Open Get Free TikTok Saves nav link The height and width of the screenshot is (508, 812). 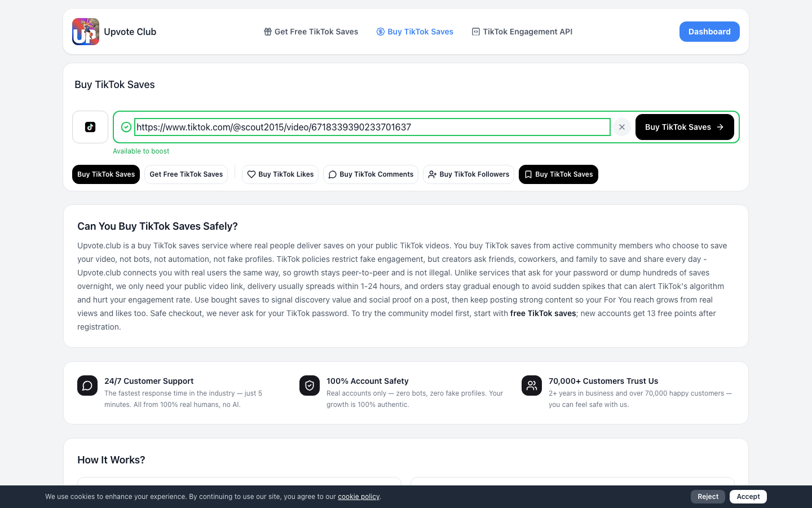tap(311, 32)
